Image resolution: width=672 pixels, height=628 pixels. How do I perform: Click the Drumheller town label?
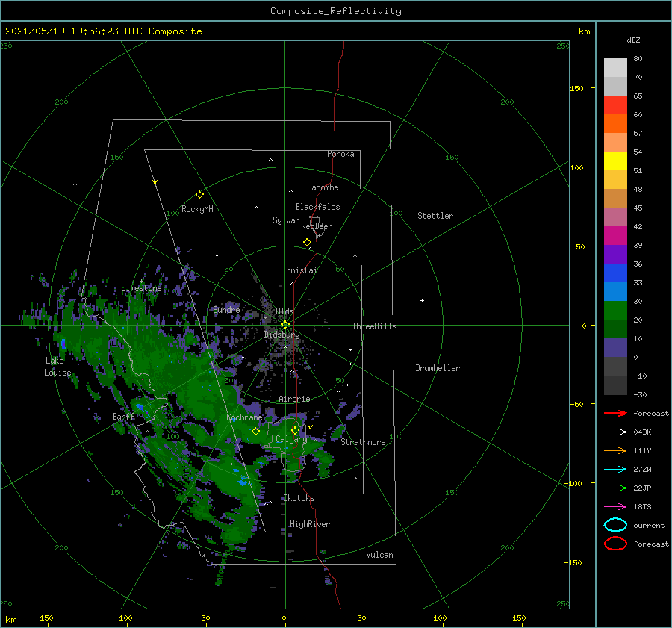438,368
